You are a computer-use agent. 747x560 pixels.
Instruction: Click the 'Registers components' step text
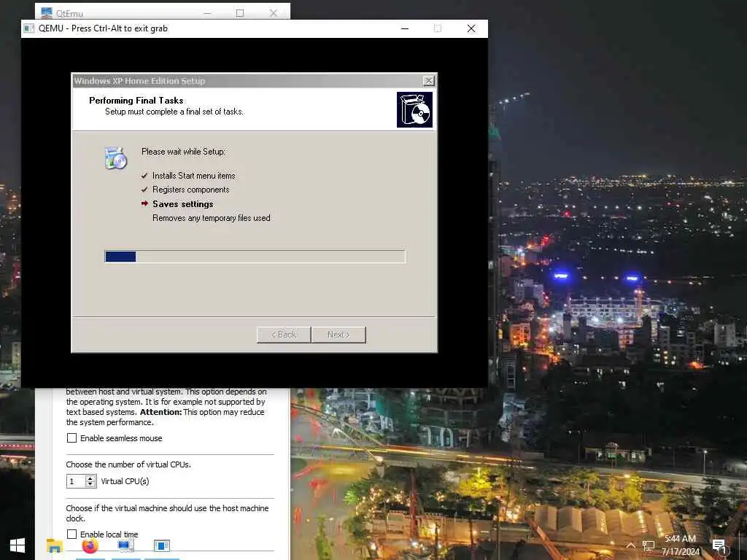[191, 190]
